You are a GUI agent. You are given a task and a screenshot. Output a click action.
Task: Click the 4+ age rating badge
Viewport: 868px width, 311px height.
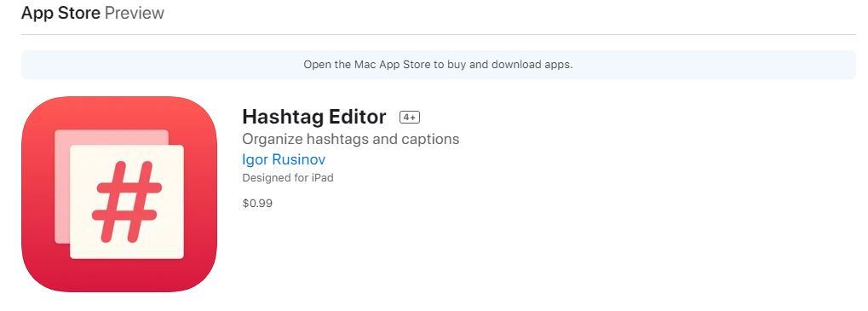pos(410,118)
